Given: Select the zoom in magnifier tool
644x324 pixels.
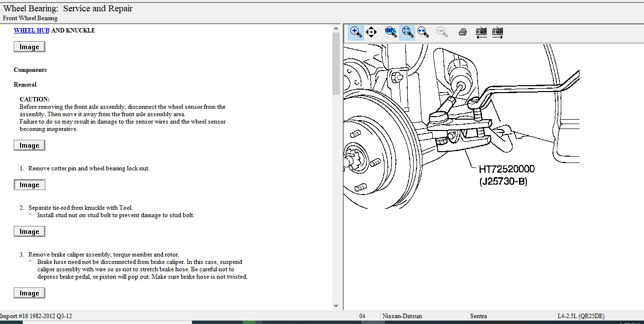Looking at the screenshot, I should point(356,32).
